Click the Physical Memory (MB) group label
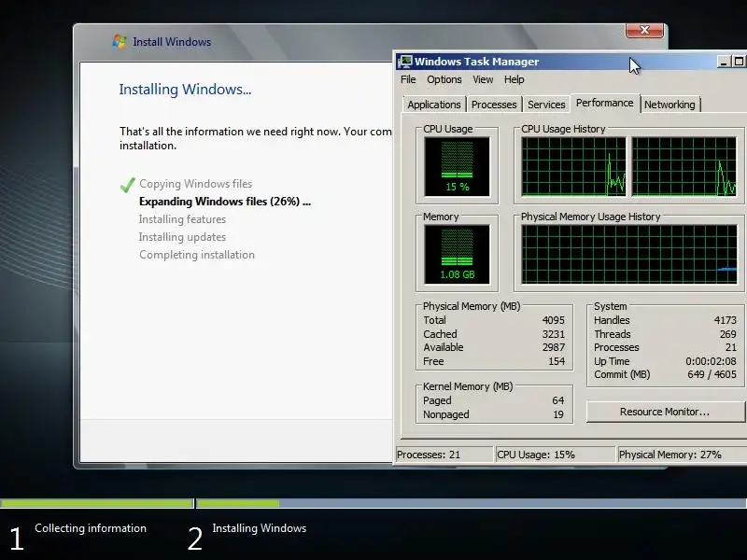747x560 pixels. [472, 306]
